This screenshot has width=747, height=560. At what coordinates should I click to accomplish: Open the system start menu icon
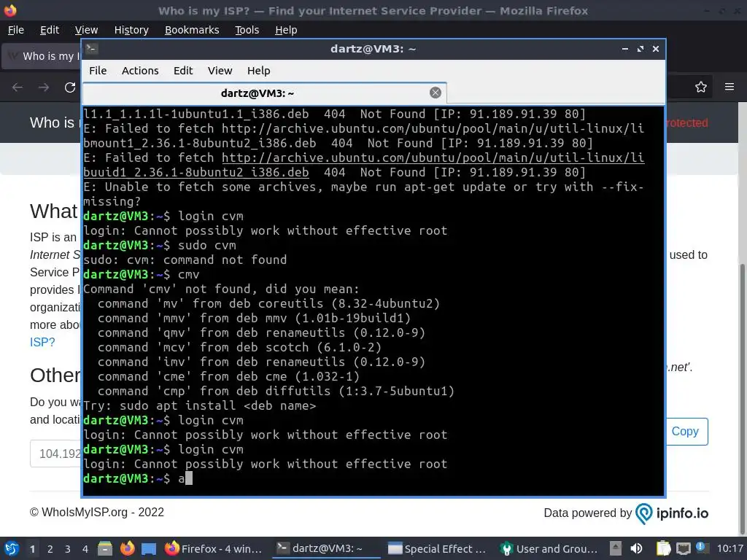coord(12,548)
